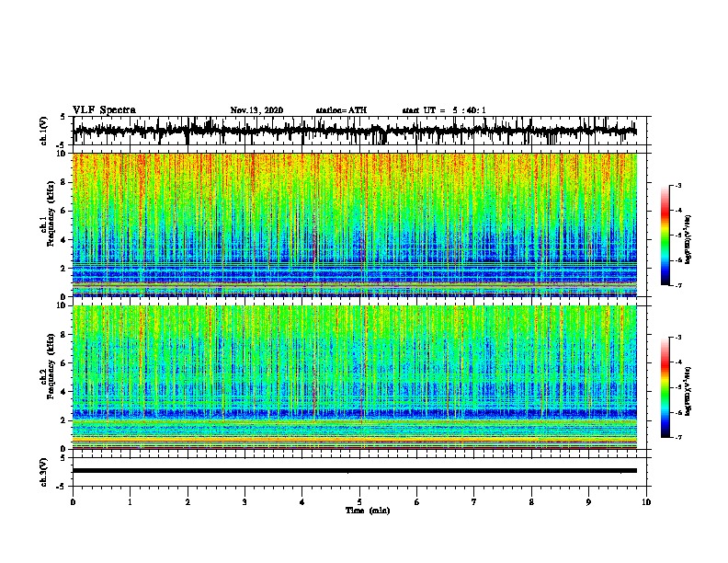Click the "-3" tick on ch.1 color bar
The image size is (728, 563).
tap(678, 185)
